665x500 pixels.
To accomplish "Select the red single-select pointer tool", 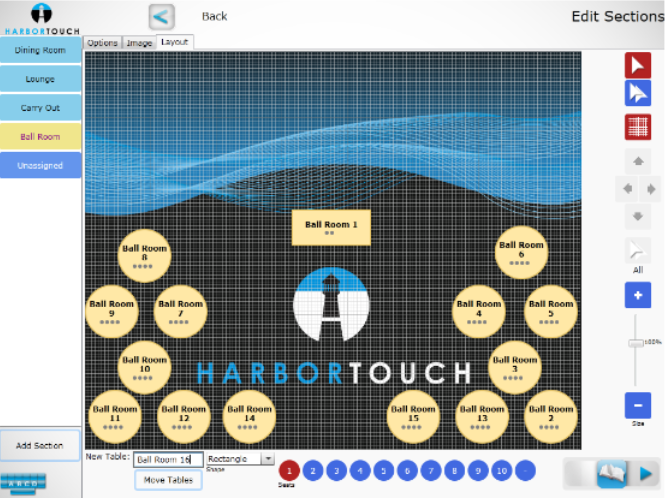I will pos(637,65).
